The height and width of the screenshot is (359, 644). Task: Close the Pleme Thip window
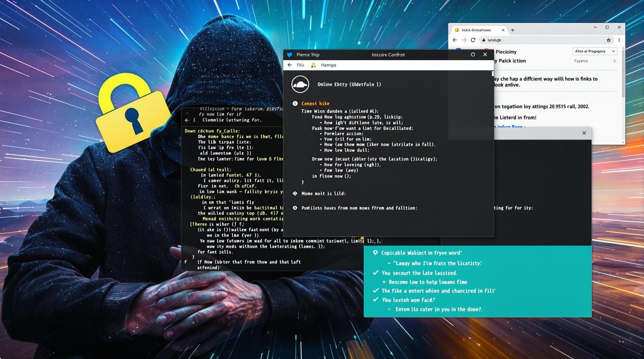(x=485, y=54)
